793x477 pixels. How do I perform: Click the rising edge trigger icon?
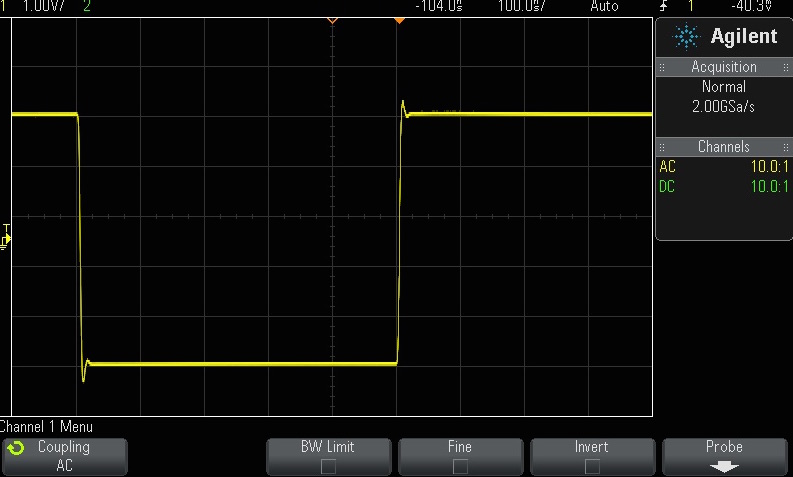point(664,6)
